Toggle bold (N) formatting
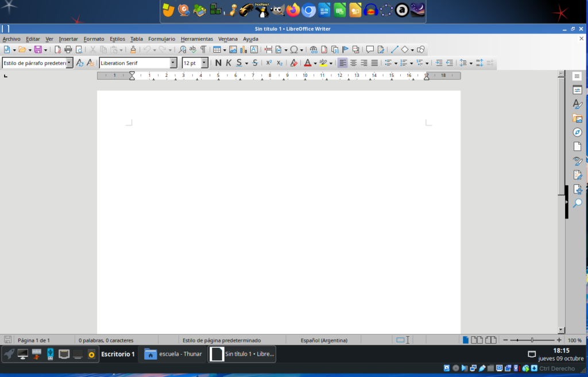 click(x=218, y=63)
